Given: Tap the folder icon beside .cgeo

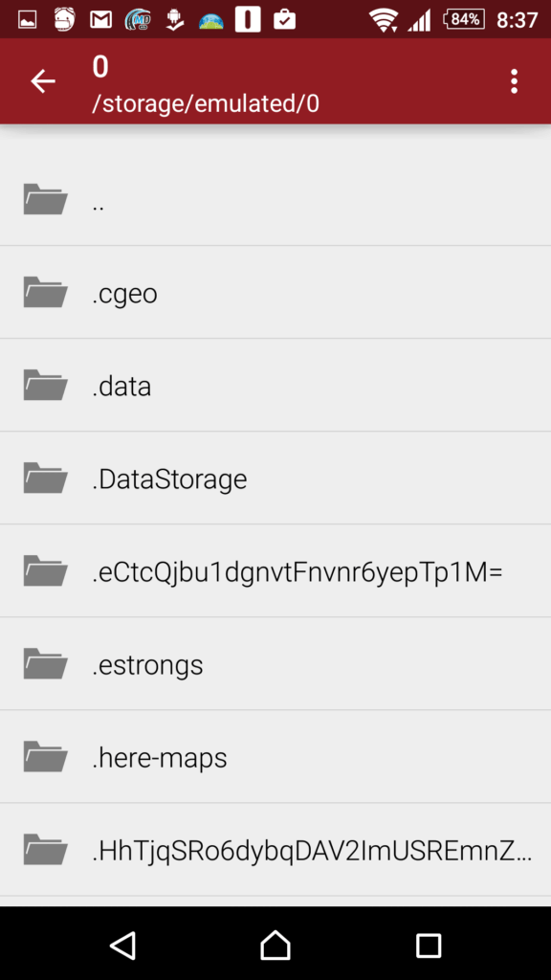Looking at the screenshot, I should [x=46, y=292].
